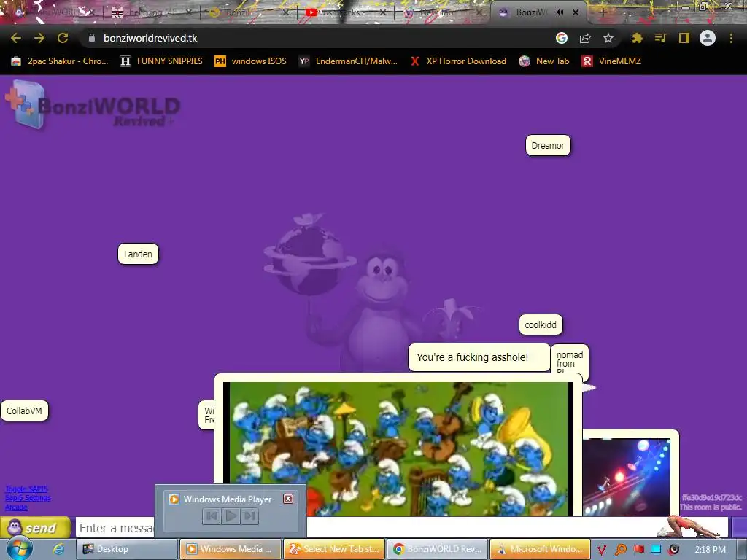Open the 2:18 PM taskbar clock
This screenshot has width=747, height=560.
(x=711, y=550)
